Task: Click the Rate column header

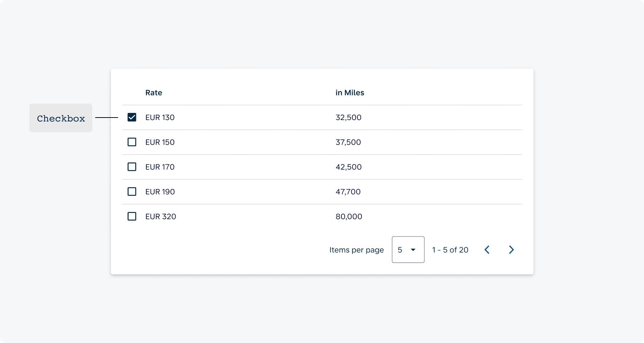Action: pyautogui.click(x=153, y=93)
